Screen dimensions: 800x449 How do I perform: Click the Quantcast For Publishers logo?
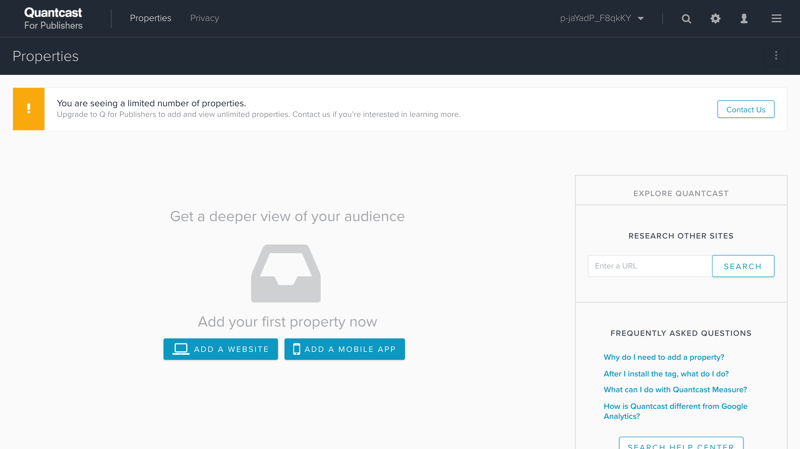click(x=53, y=19)
